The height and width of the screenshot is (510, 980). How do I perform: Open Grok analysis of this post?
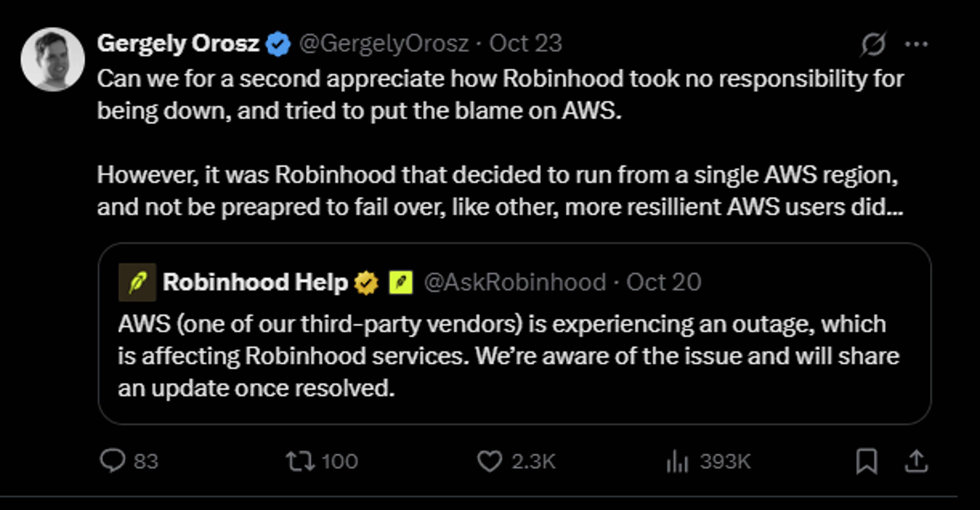tap(874, 44)
